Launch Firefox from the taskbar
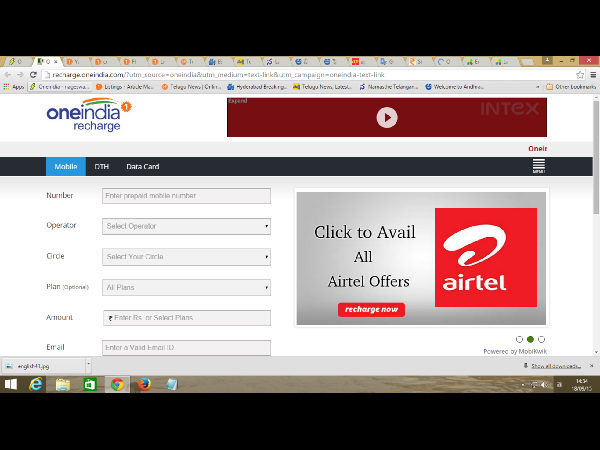The width and height of the screenshot is (600, 450). click(143, 384)
